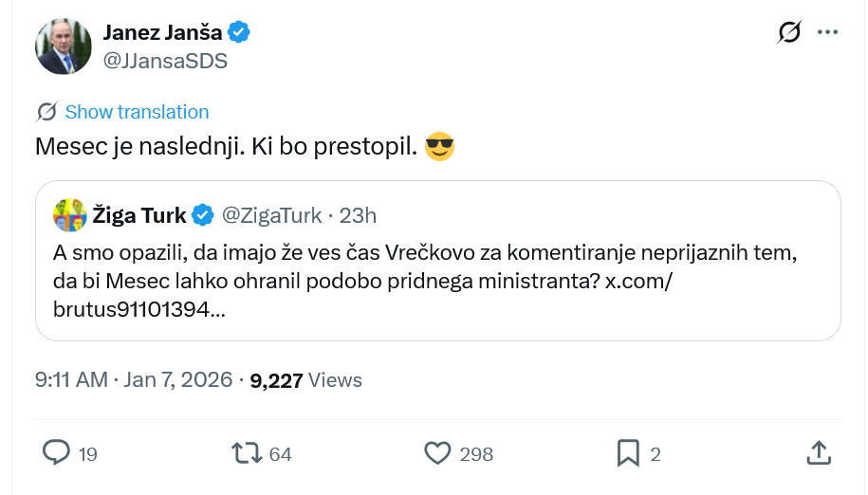This screenshot has width=868, height=495.
Task: View the 9,227 Views analytics
Action: [306, 380]
